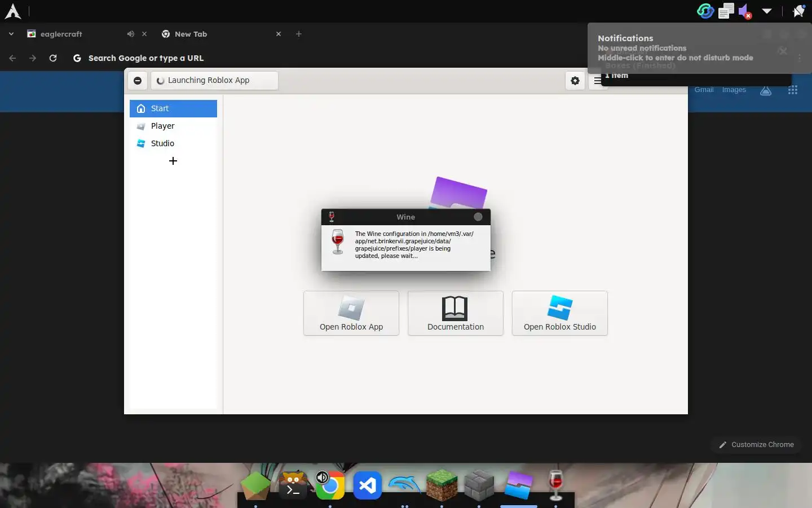Image resolution: width=812 pixels, height=508 pixels.
Task: Open the cat terminal dock icon
Action: click(293, 484)
